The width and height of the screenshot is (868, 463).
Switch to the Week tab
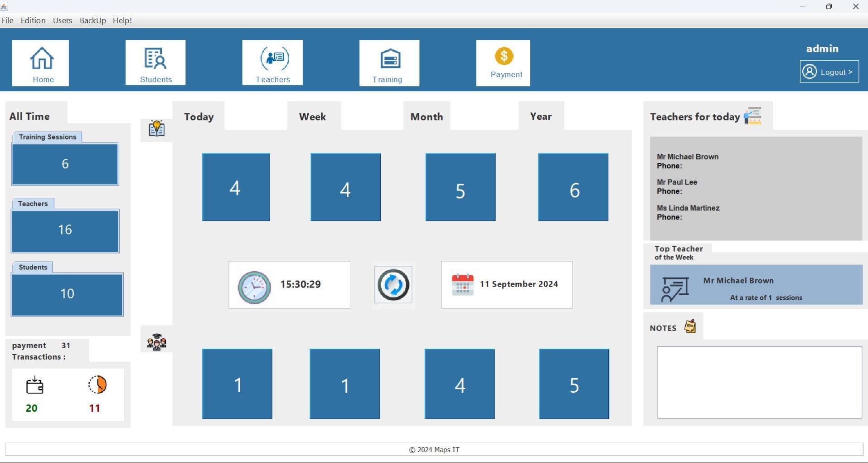(312, 117)
